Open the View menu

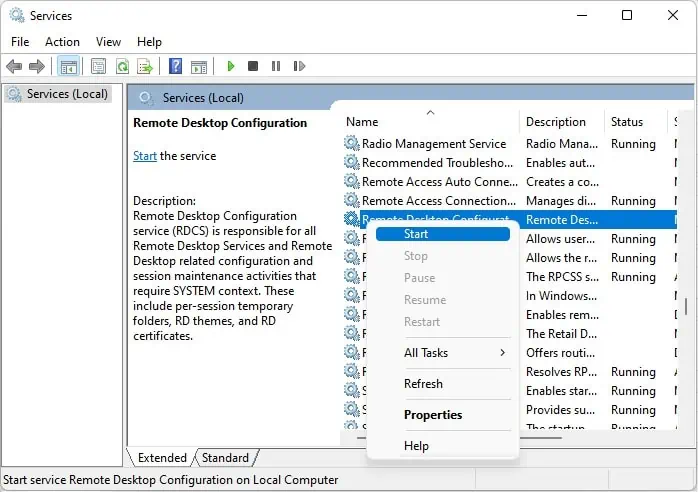click(x=108, y=42)
